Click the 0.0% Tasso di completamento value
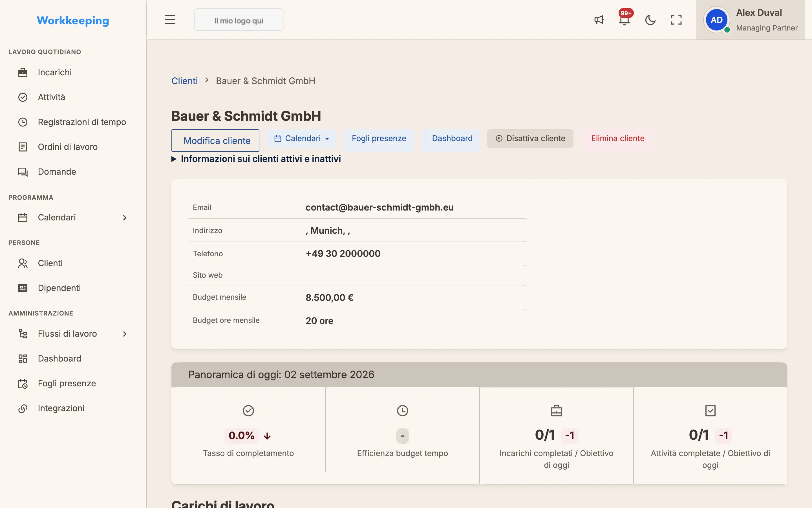This screenshot has height=508, width=812. (241, 435)
